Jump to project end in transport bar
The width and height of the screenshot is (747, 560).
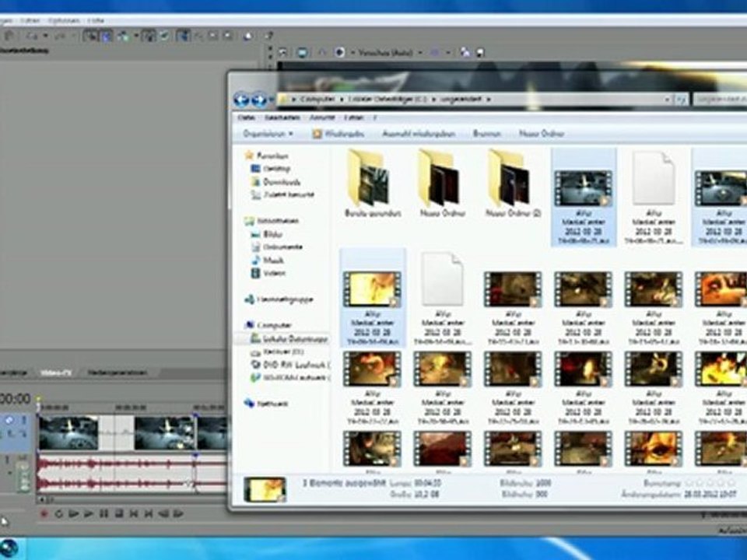(x=149, y=514)
